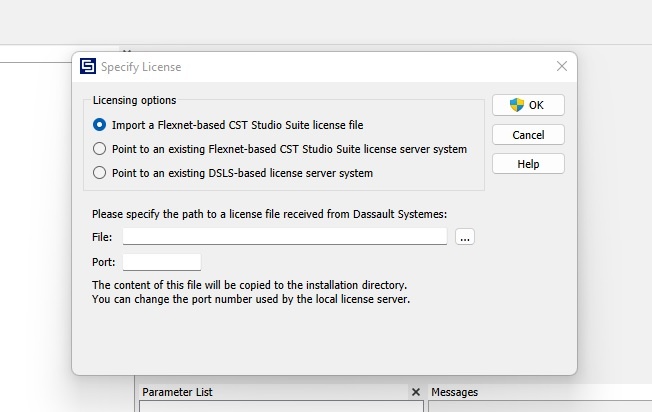Click the Specify License title bar text
Viewport: 652px width, 412px height.
pos(141,67)
